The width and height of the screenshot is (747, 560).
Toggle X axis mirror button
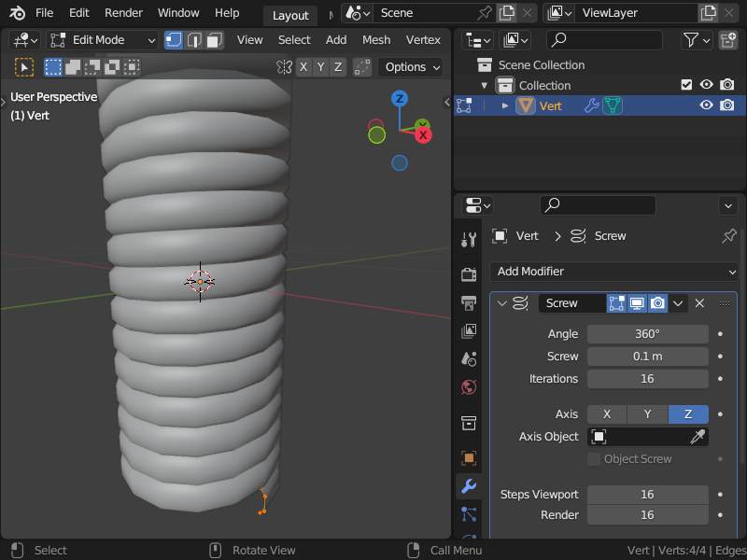point(303,67)
